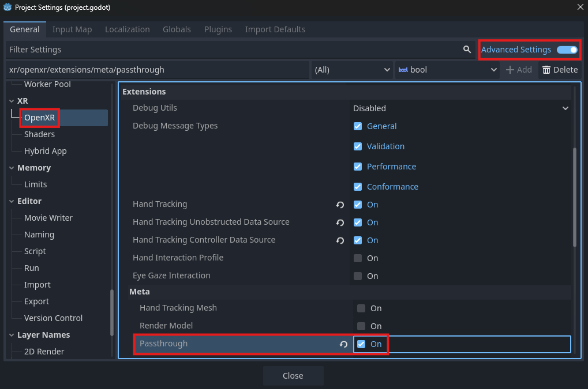The width and height of the screenshot is (588, 389).
Task: Uncheck the Passthrough On checkbox
Action: pos(361,344)
